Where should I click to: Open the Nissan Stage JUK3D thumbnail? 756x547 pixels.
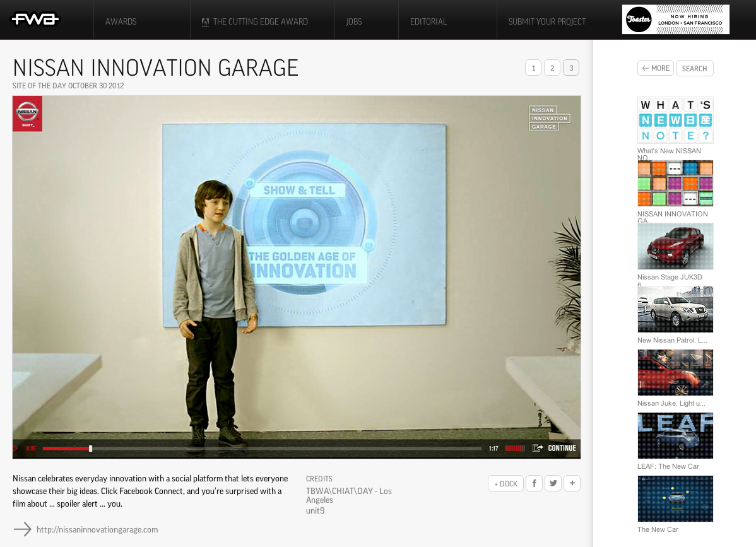tap(675, 246)
